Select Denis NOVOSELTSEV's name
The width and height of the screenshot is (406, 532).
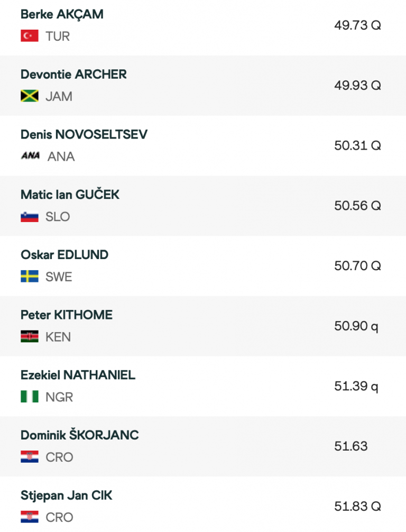(x=84, y=134)
